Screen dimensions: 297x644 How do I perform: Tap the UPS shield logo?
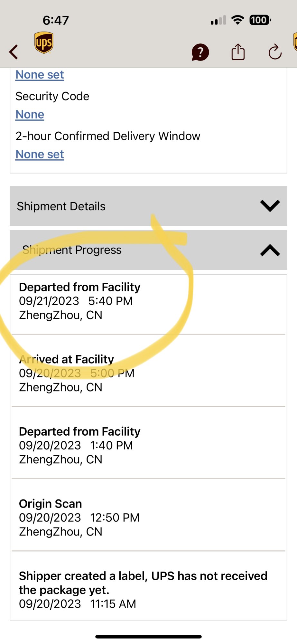click(x=44, y=43)
